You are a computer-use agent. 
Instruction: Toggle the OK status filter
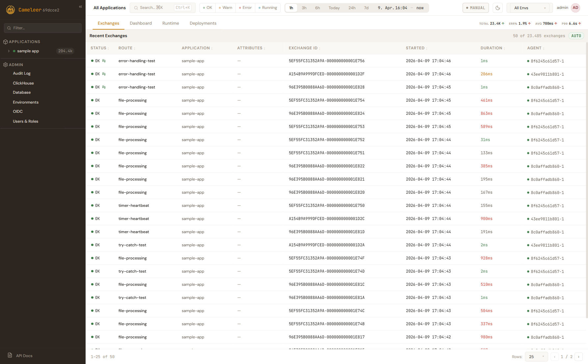point(207,8)
